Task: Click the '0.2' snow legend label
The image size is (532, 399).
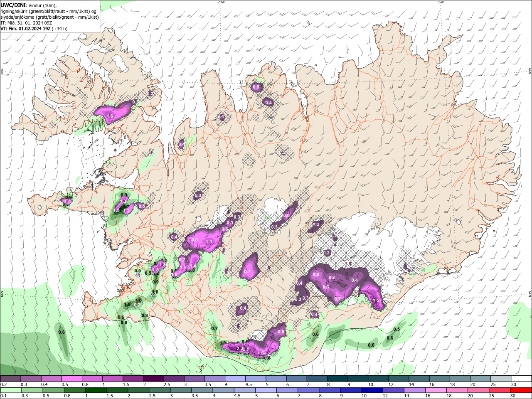Action: [3, 384]
